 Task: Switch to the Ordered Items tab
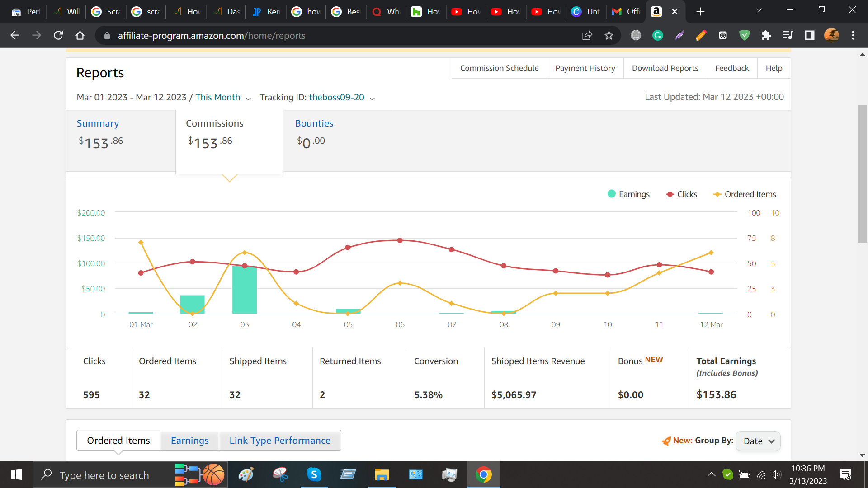click(118, 441)
